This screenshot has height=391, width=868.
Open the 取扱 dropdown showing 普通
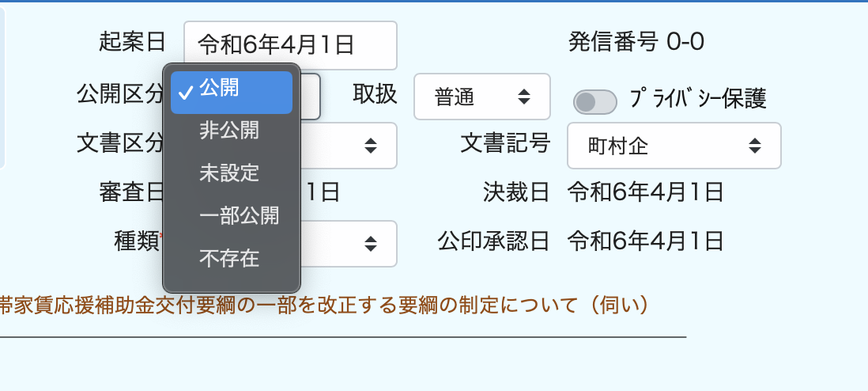click(481, 97)
